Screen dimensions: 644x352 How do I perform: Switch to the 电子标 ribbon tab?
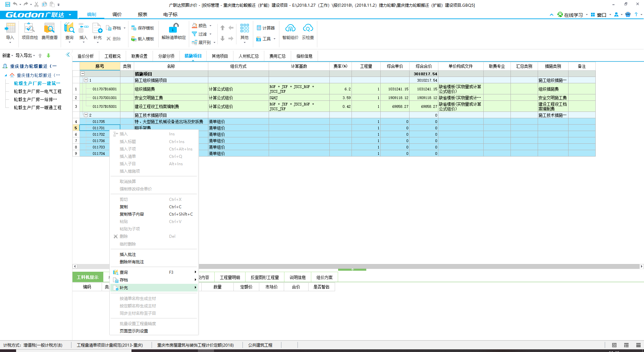(170, 14)
